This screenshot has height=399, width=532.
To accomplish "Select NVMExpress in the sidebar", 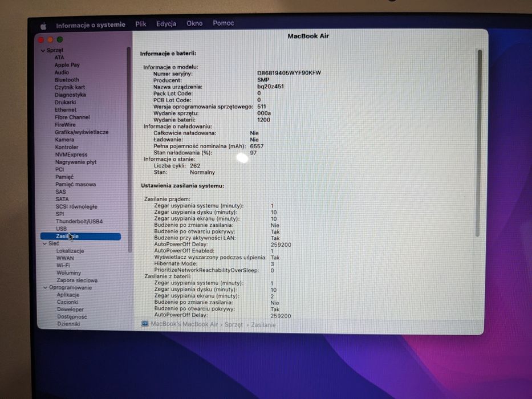I will [x=71, y=154].
